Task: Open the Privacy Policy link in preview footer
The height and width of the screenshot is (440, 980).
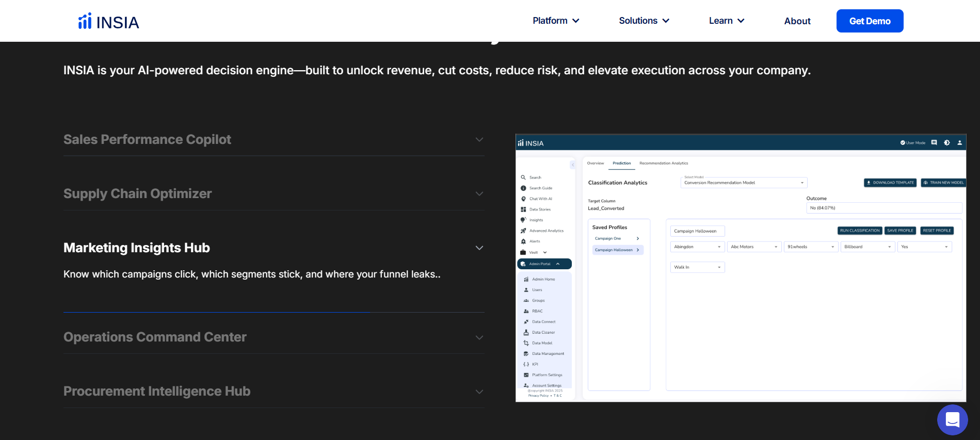Action: (538, 396)
